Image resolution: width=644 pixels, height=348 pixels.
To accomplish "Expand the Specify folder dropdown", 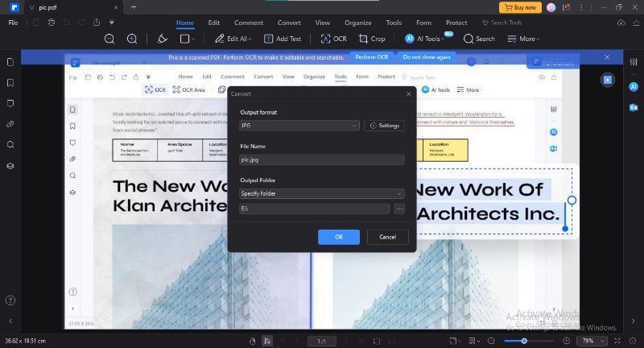I will tap(322, 193).
